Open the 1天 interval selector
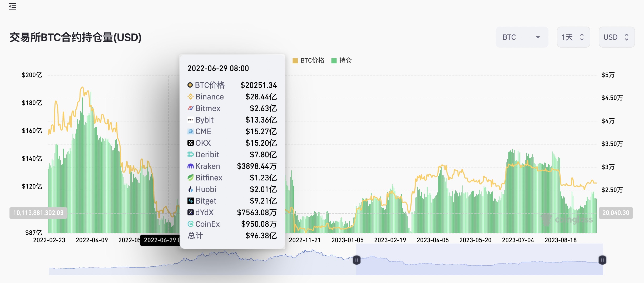The width and height of the screenshot is (644, 283). [x=573, y=37]
